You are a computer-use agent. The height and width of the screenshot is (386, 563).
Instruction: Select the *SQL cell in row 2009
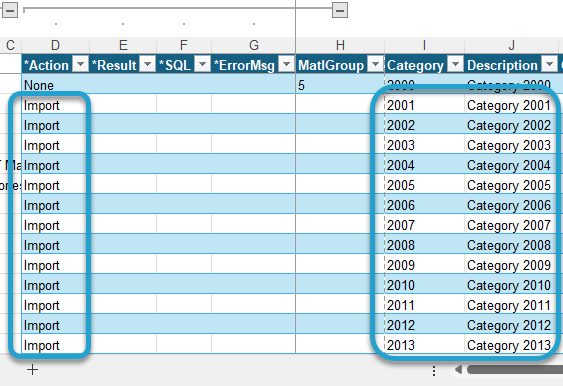(x=184, y=265)
